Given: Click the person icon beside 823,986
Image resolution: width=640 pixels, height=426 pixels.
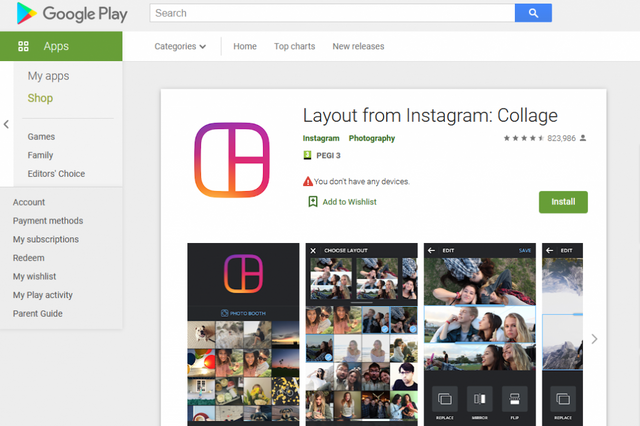Looking at the screenshot, I should click(x=583, y=138).
